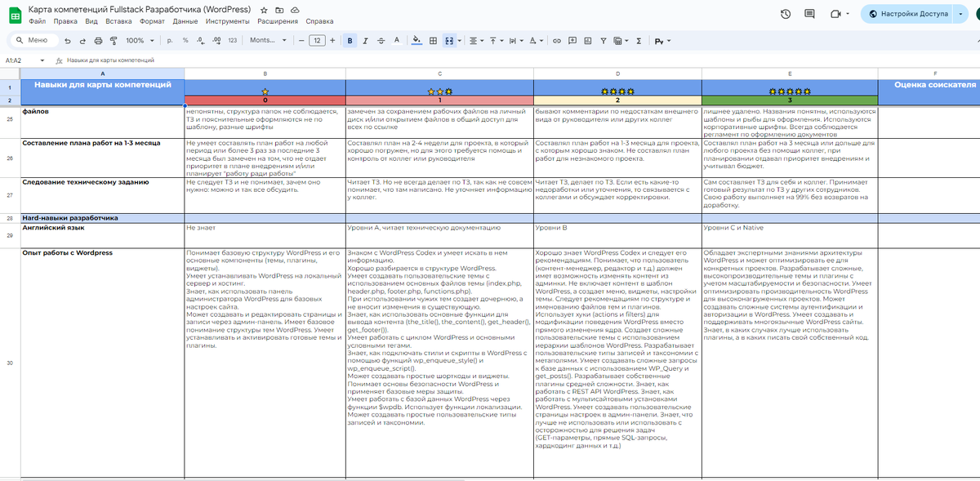
Task: Click the formula bar text
Action: click(x=110, y=60)
